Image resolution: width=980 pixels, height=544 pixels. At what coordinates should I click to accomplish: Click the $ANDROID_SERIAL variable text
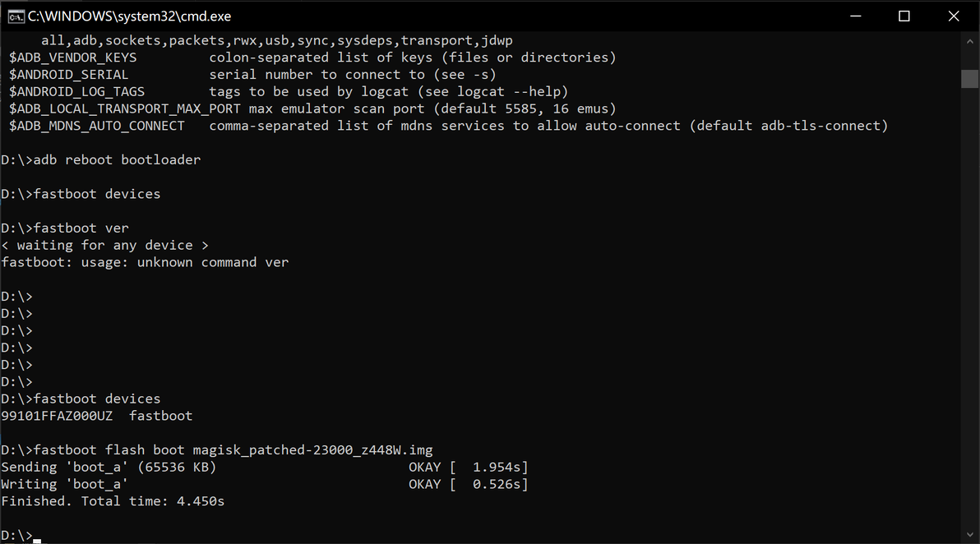point(69,75)
